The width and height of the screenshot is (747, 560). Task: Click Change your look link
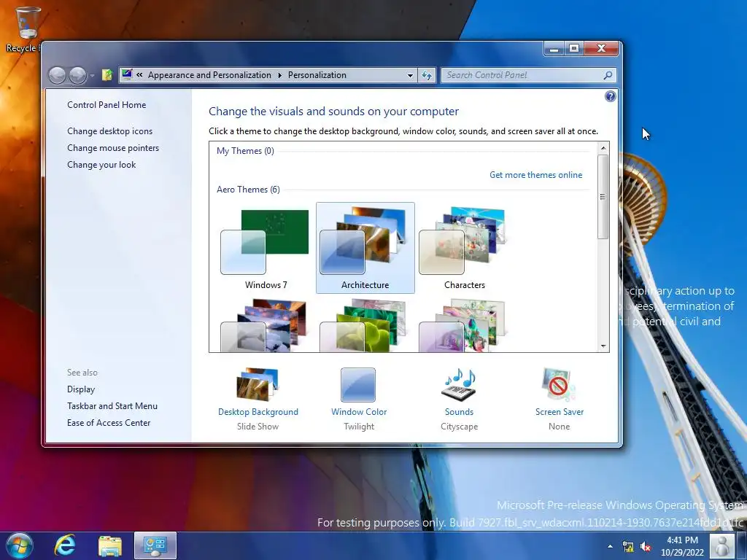(101, 164)
